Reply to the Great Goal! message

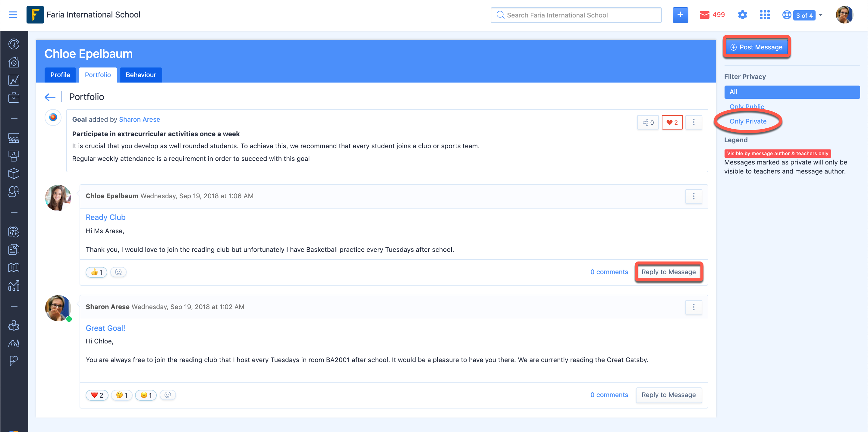pyautogui.click(x=668, y=395)
